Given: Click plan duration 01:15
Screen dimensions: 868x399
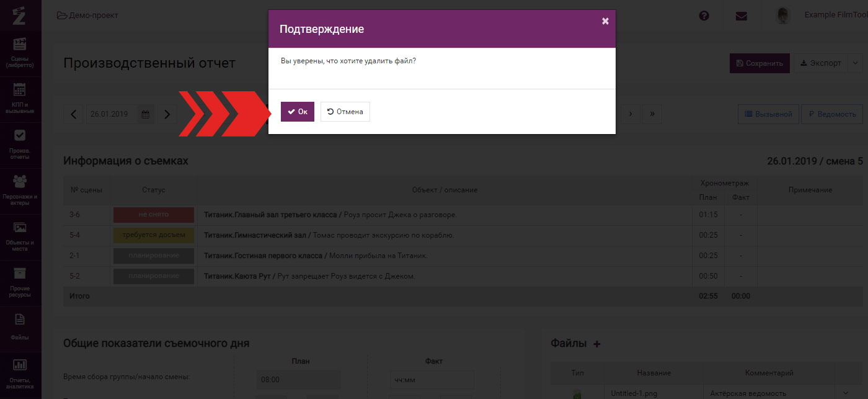Looking at the screenshot, I should tap(708, 215).
